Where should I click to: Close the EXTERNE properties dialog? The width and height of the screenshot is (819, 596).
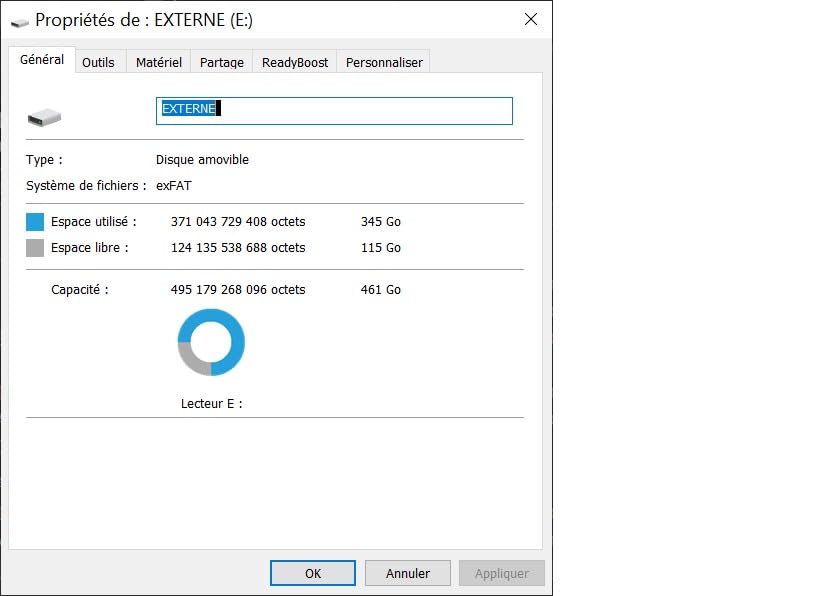530,20
